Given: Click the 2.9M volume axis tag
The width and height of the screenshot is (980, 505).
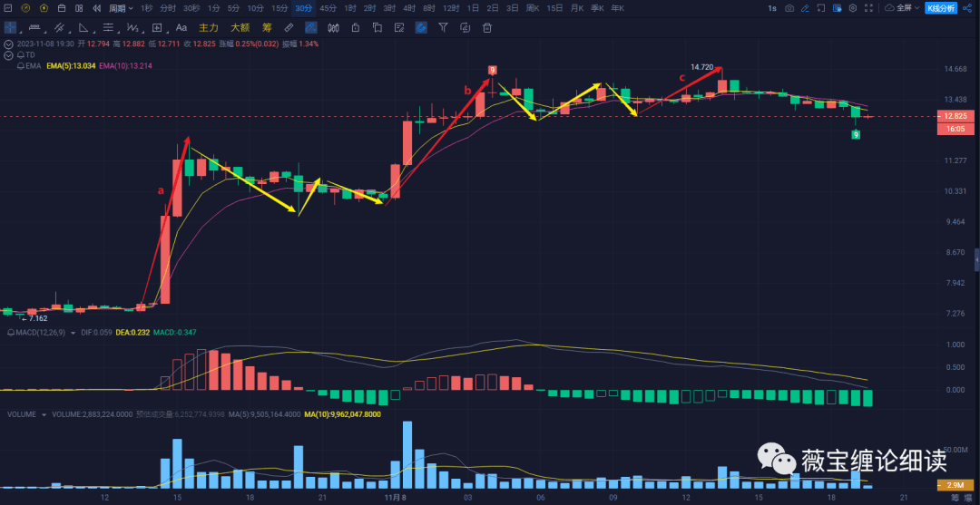Looking at the screenshot, I should click(955, 485).
